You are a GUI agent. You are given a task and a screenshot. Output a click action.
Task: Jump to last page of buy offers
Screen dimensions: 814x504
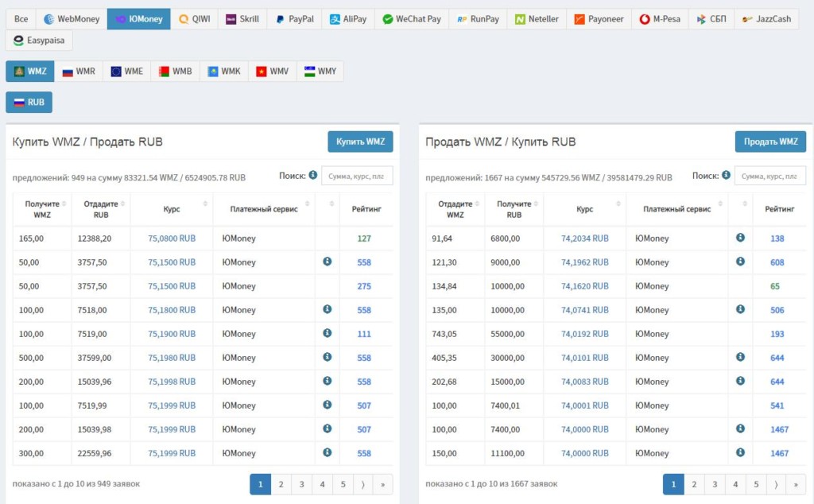point(382,484)
